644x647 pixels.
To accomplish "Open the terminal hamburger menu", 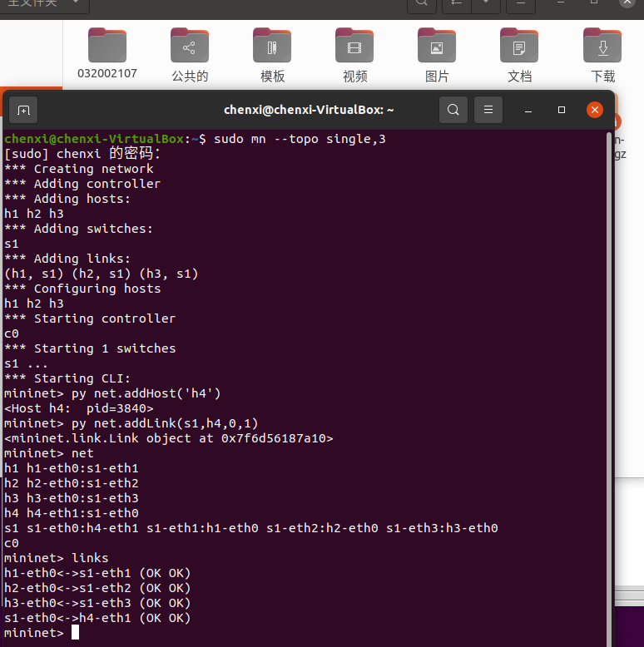I will coord(488,110).
